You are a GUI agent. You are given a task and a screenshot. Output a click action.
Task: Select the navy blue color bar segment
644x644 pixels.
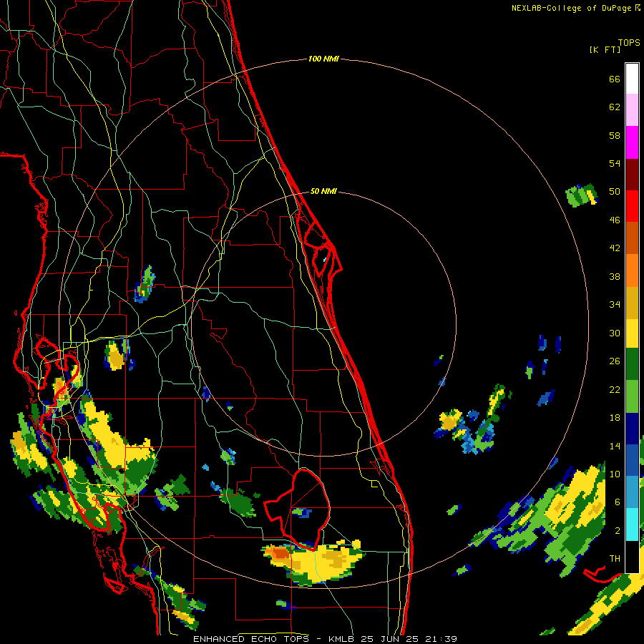tap(632, 429)
